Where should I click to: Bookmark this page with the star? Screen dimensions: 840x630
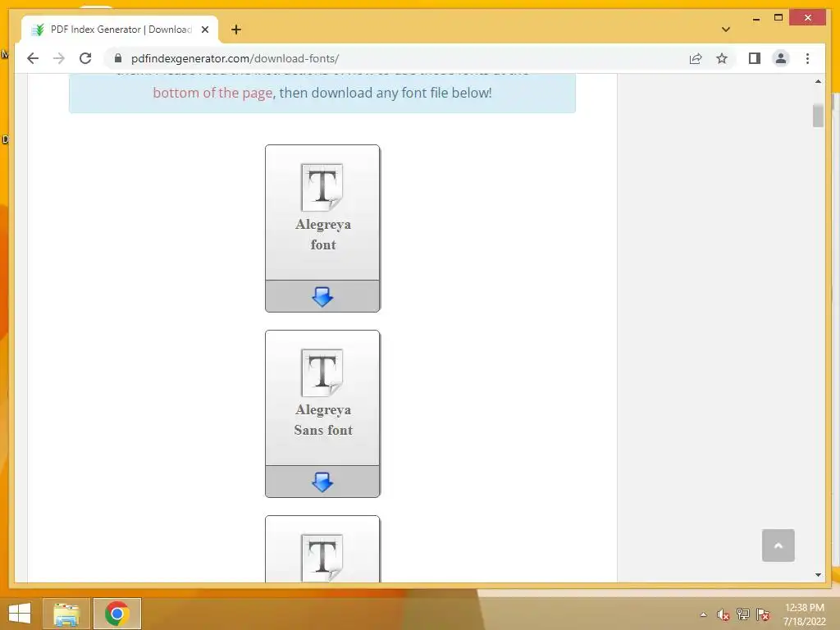pyautogui.click(x=722, y=58)
